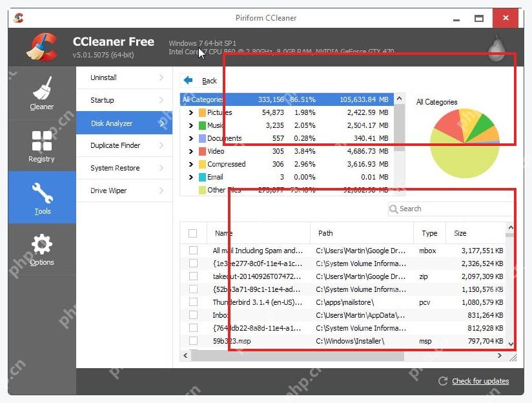Click the CCleaner logo in header

(x=42, y=47)
